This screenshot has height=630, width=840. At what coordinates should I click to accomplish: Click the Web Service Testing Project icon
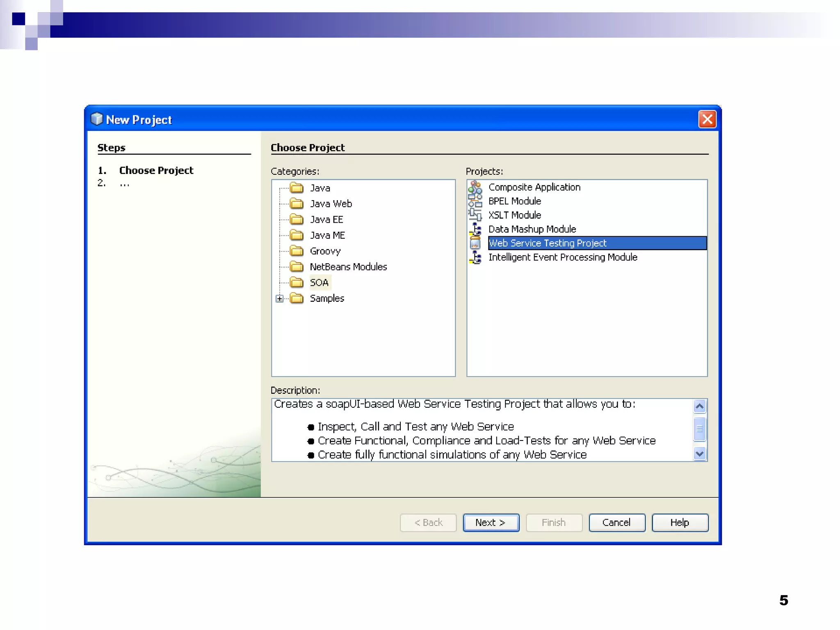pos(475,243)
